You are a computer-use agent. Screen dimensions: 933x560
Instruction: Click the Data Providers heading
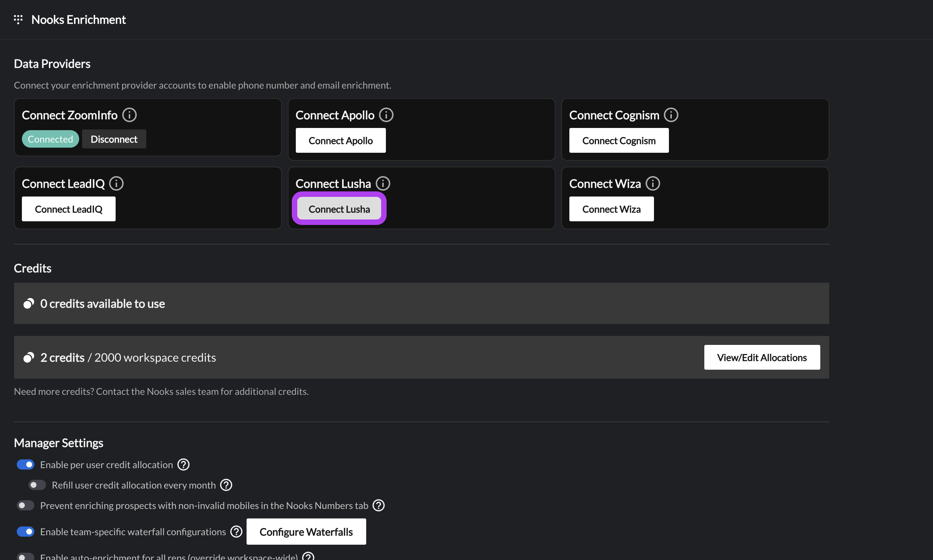52,64
